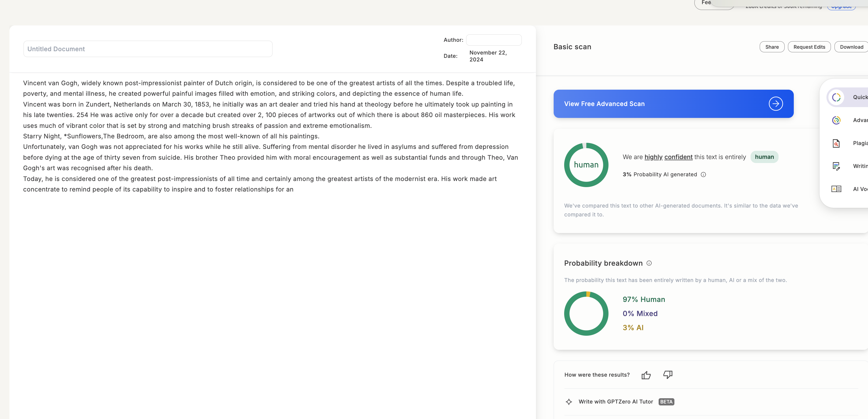The image size is (868, 419).
Task: Click the Download button
Action: (851, 47)
